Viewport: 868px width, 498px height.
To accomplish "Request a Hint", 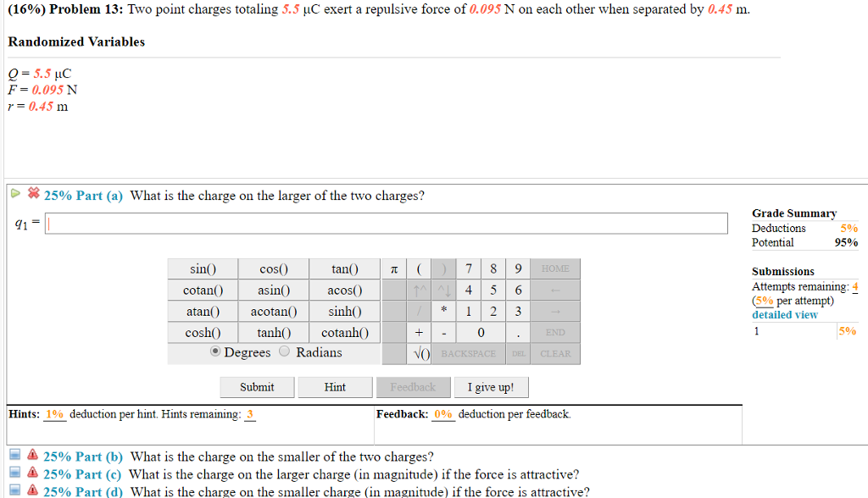I will point(335,386).
